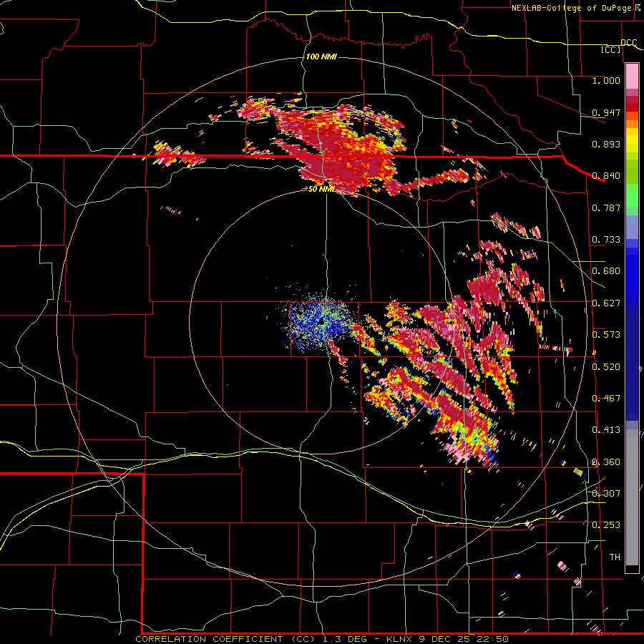Viewport: 644px width, 644px height.
Task: Click the DCC product label
Action: coord(629,43)
